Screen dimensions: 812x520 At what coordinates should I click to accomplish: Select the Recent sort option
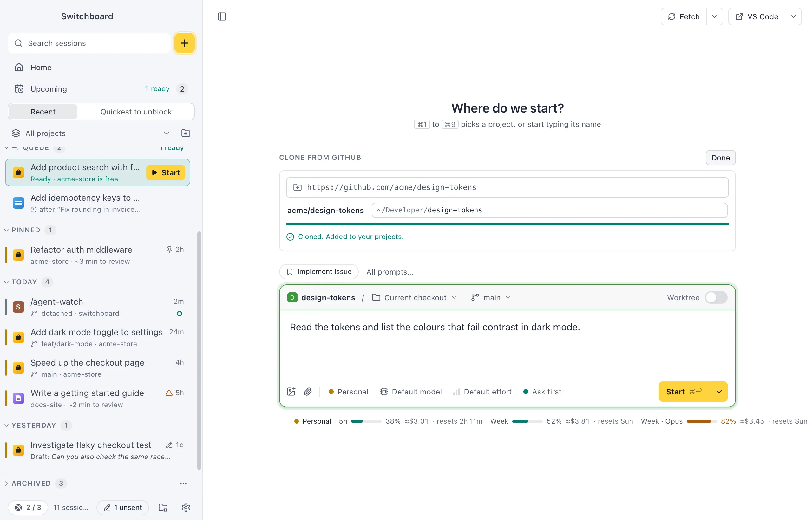[x=43, y=112]
